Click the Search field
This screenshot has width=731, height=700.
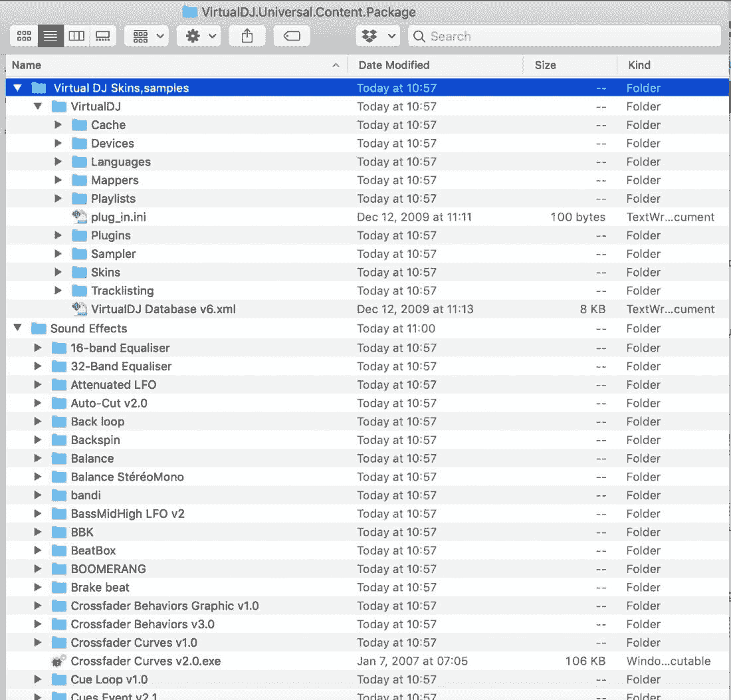pos(565,36)
